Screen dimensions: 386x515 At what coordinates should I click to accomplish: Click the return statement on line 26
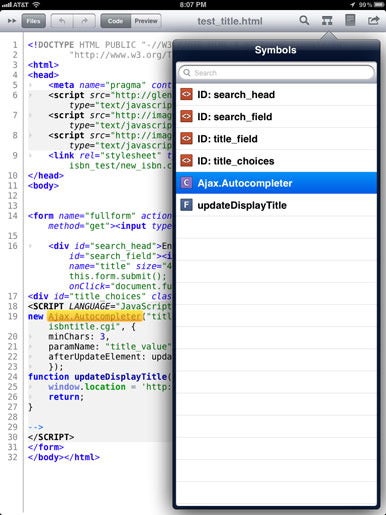66,397
